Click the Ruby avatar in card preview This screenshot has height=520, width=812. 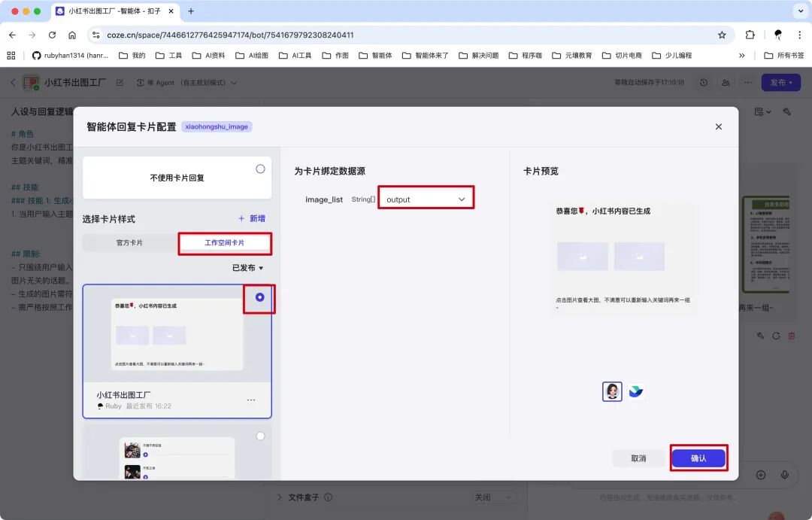[612, 391]
